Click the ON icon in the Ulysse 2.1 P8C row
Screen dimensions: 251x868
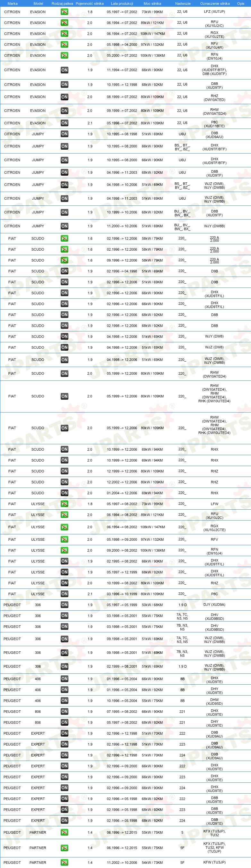coord(65,594)
